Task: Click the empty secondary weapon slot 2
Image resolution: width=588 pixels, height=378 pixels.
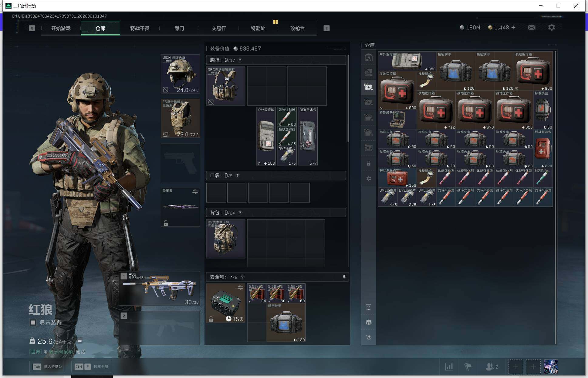Action: click(159, 328)
